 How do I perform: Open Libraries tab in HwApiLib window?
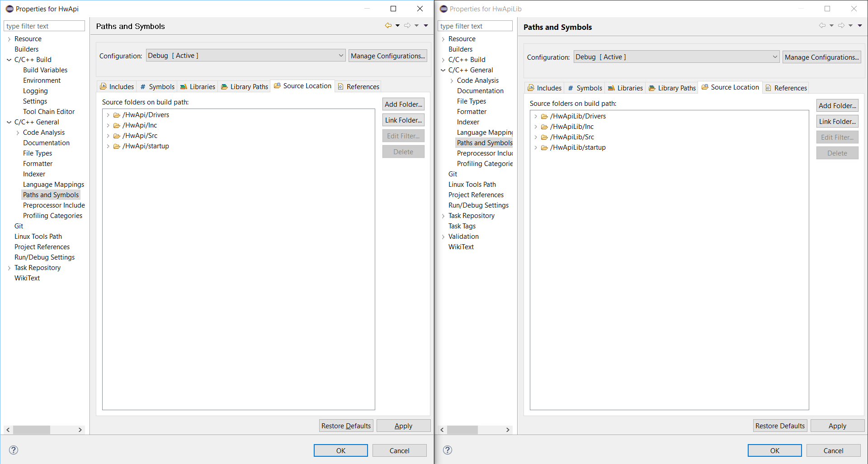(625, 88)
